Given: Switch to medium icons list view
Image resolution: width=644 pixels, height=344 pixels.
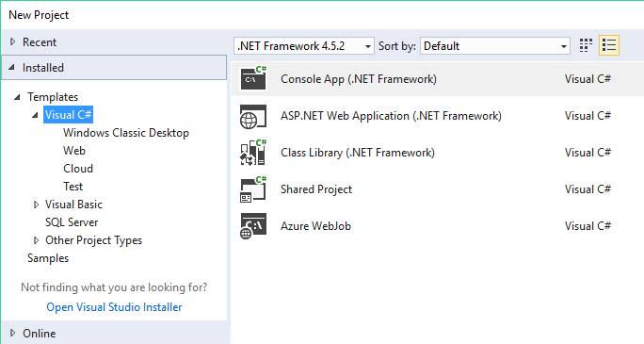Looking at the screenshot, I should [609, 45].
